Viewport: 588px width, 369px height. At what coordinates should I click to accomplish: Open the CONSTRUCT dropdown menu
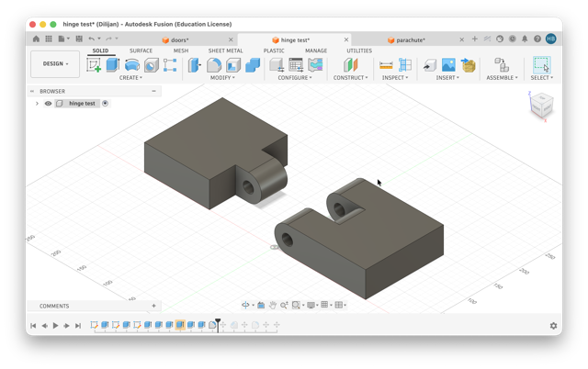351,77
